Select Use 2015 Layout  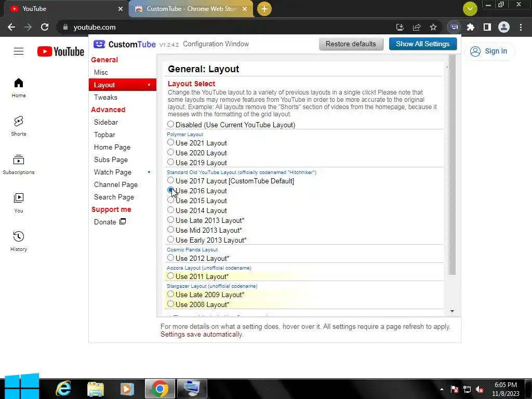pos(170,200)
